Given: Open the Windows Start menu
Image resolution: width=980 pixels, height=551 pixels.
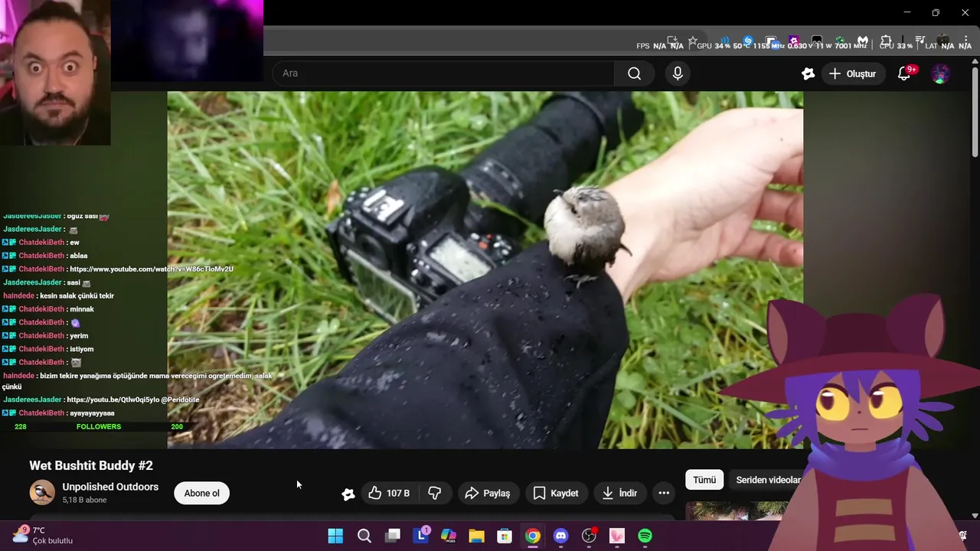Looking at the screenshot, I should (335, 536).
